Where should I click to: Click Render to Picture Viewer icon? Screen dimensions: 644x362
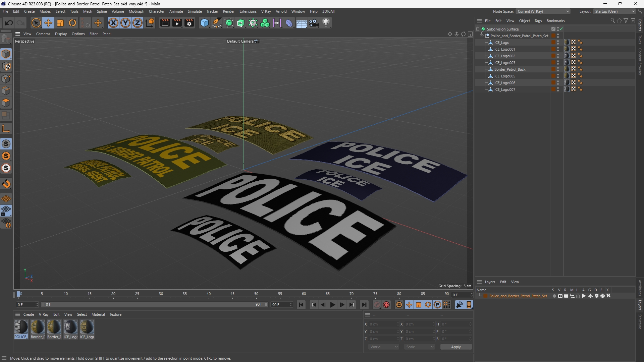177,23
